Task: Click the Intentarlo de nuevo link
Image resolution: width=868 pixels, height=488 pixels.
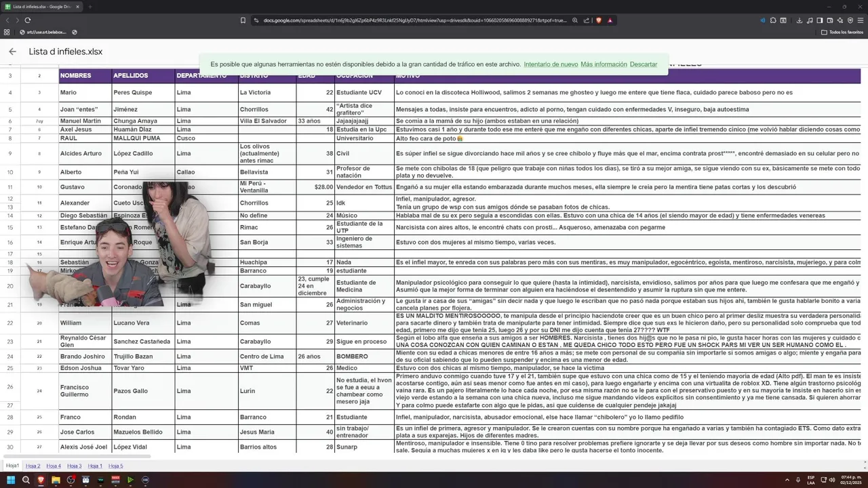Action: tap(551, 64)
